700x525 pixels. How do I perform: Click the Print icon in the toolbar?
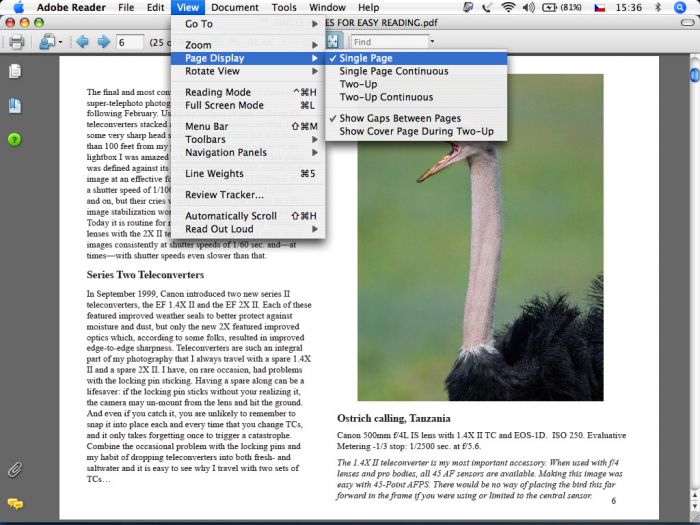pos(16,42)
